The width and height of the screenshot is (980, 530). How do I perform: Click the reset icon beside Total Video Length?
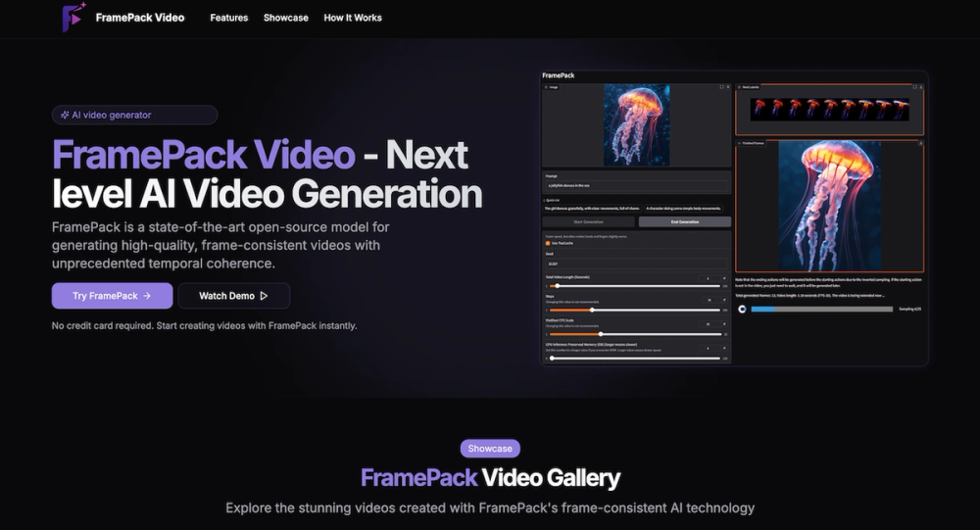coord(724,278)
